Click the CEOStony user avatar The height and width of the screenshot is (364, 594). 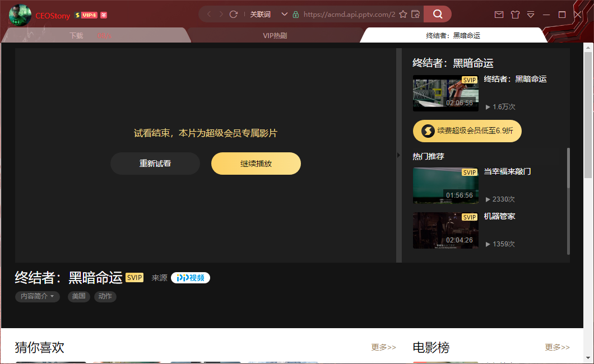pyautogui.click(x=20, y=15)
